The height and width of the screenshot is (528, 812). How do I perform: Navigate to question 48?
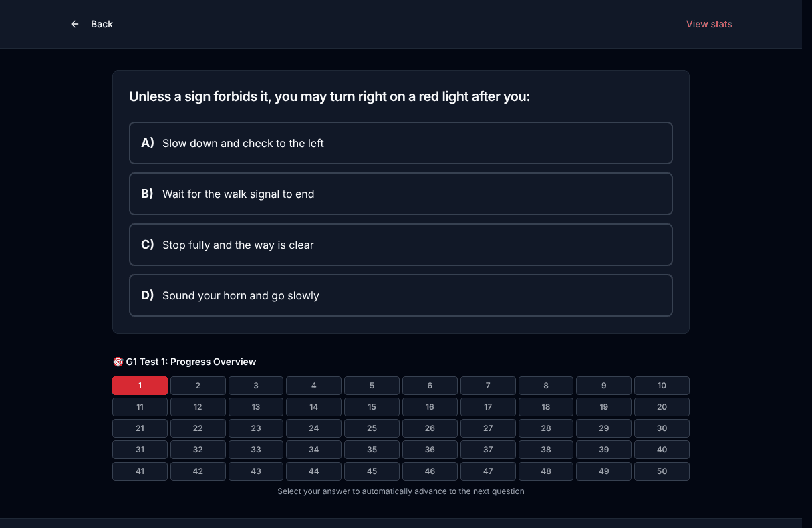pos(546,471)
